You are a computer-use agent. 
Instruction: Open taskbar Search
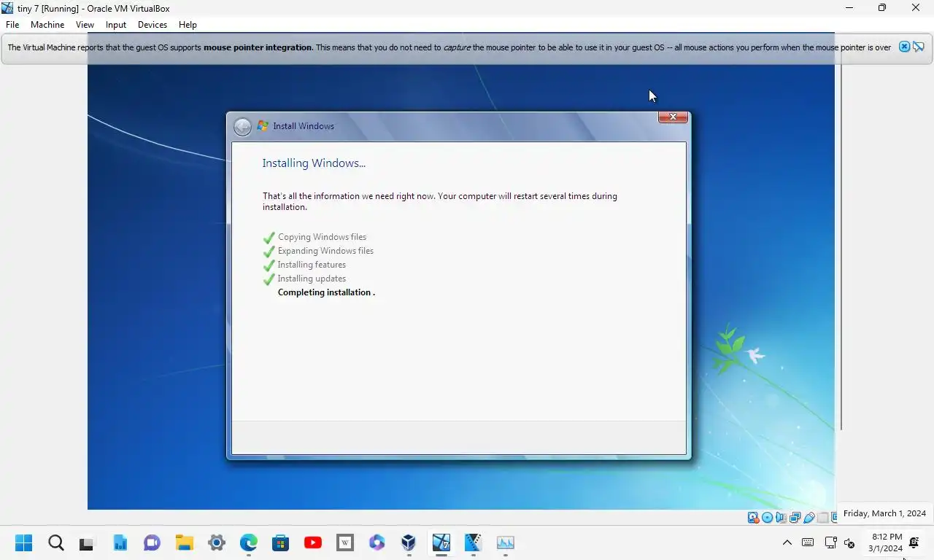(55, 542)
